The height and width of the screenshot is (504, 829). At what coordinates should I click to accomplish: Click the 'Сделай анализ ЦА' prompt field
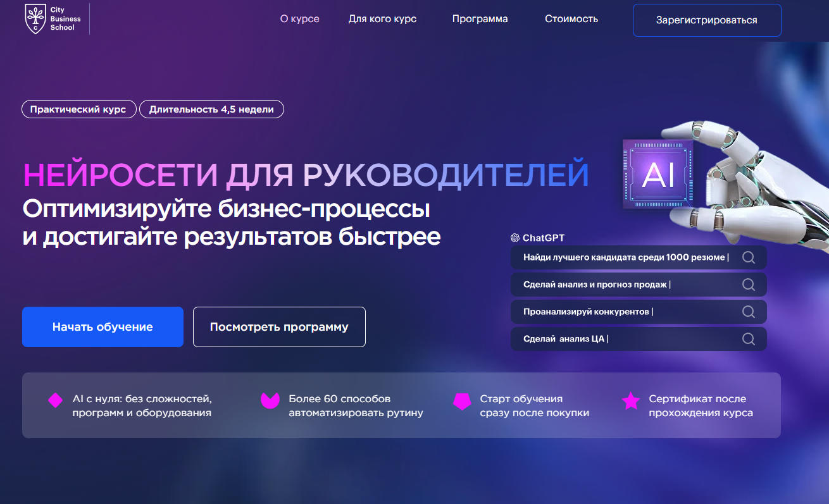point(639,339)
